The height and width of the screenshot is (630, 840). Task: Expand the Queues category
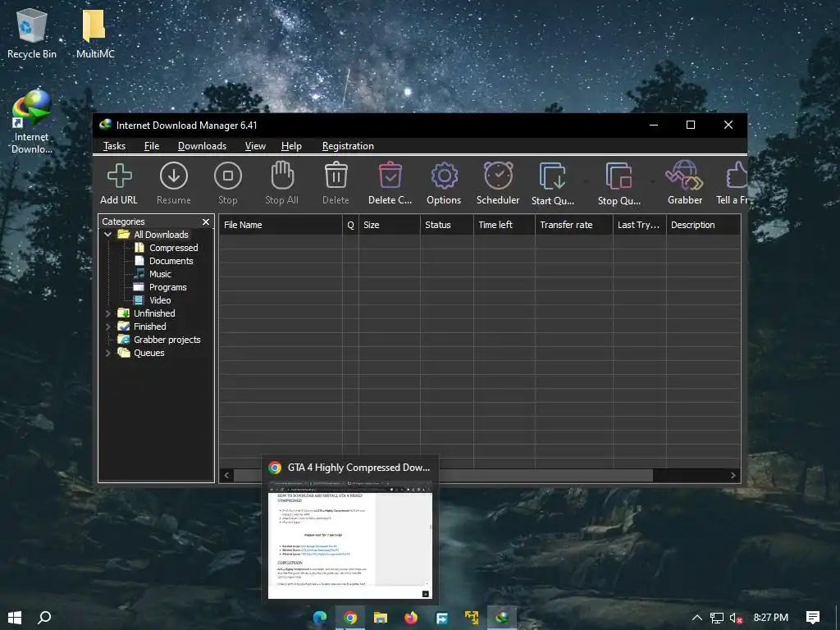point(107,353)
